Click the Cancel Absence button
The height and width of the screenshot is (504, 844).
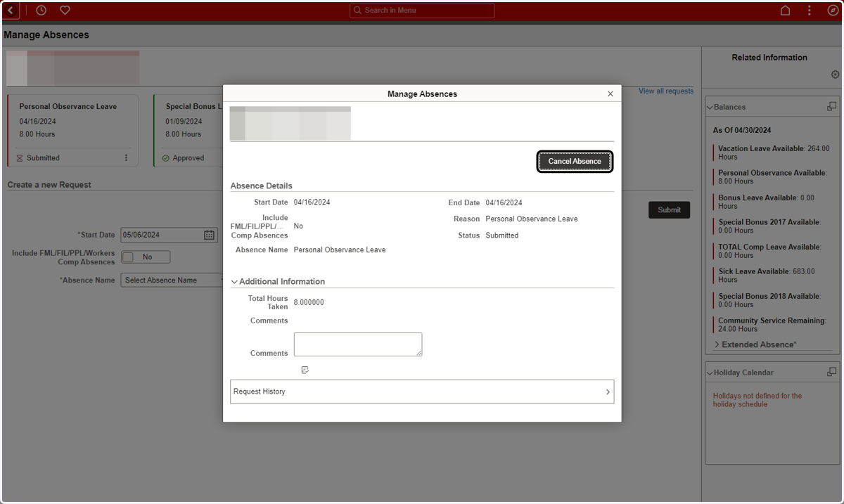tap(575, 161)
